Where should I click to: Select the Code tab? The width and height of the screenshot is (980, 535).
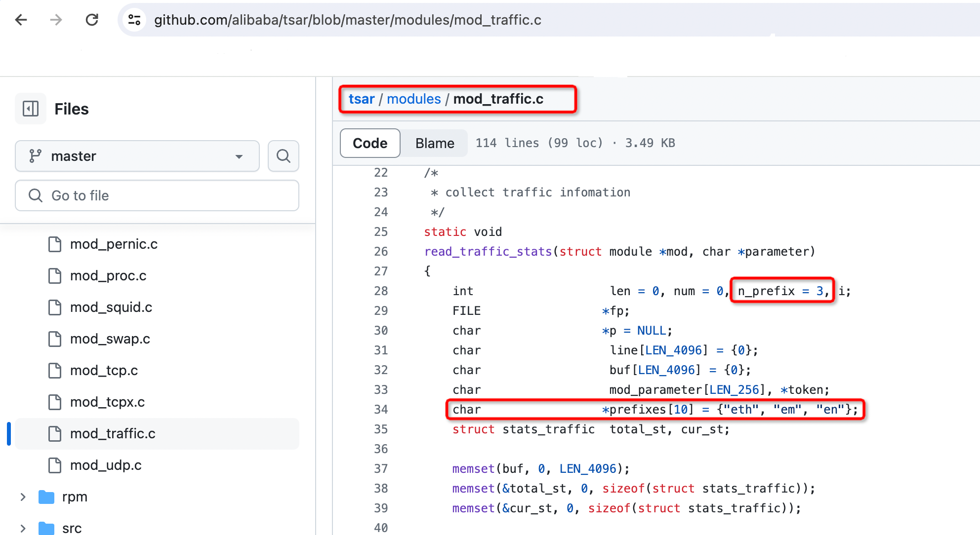[x=370, y=143]
